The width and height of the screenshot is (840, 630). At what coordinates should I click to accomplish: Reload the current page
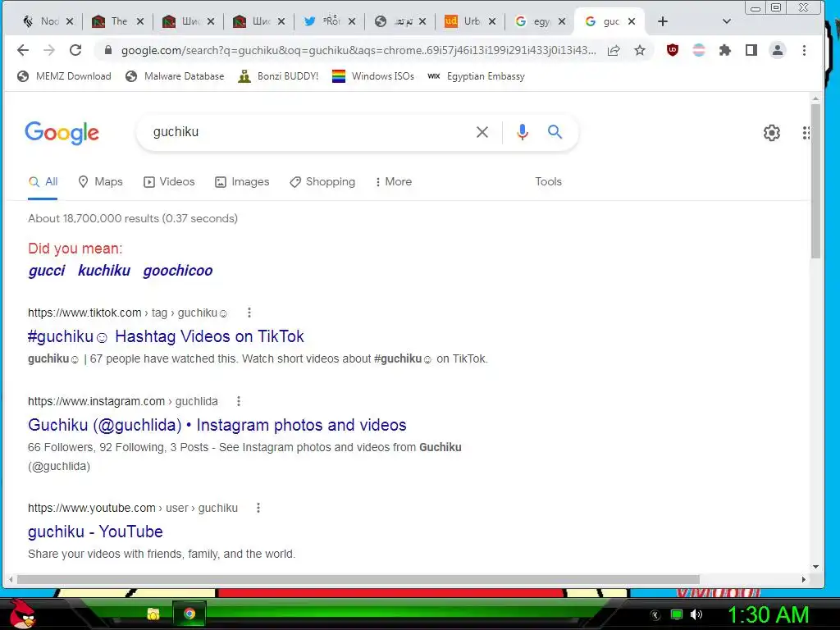[75, 50]
